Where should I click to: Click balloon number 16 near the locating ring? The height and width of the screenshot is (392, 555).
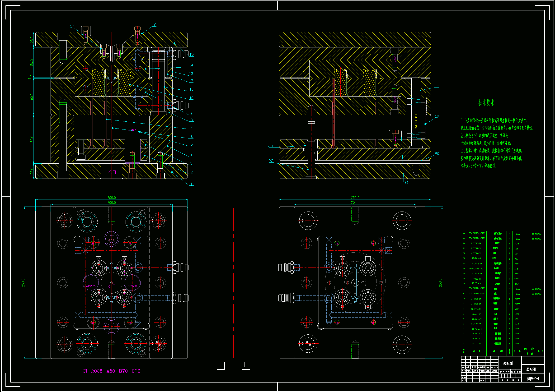coord(154,25)
